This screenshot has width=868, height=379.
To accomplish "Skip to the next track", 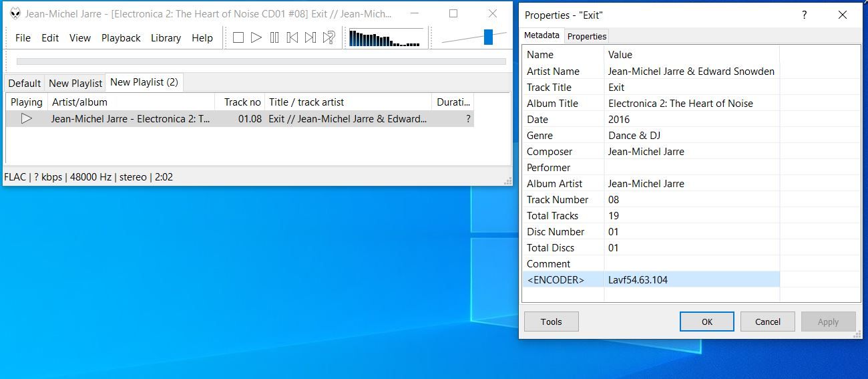I will click(310, 38).
